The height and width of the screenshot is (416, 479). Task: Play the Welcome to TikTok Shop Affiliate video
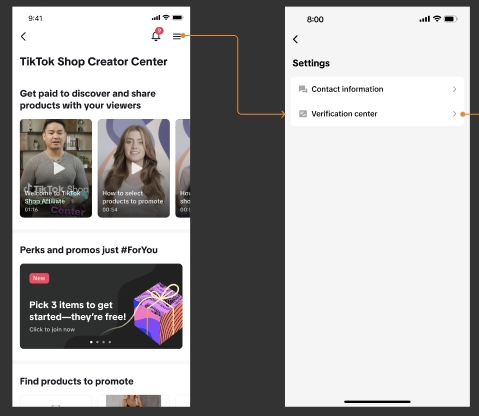click(x=56, y=168)
